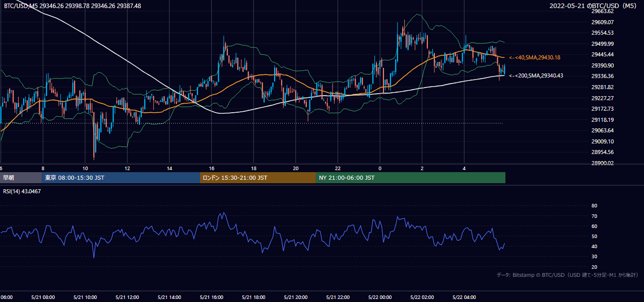Click RSI axis level 50

coord(594,236)
